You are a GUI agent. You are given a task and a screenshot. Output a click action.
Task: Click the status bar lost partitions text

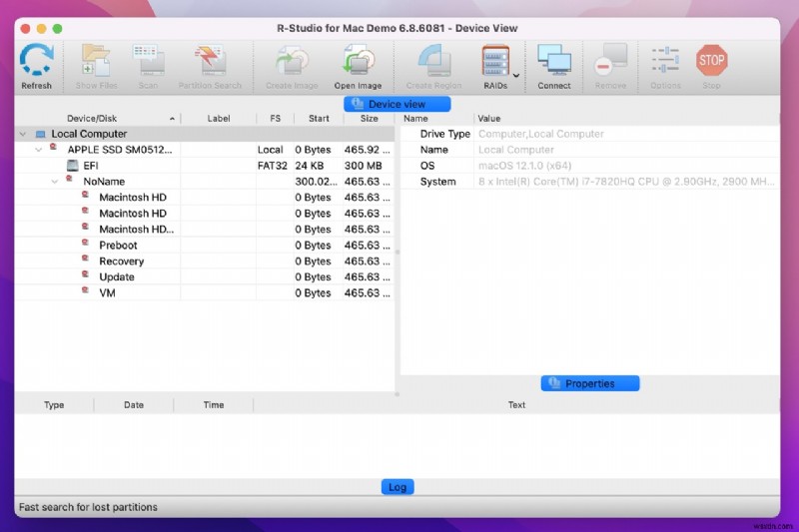88,508
